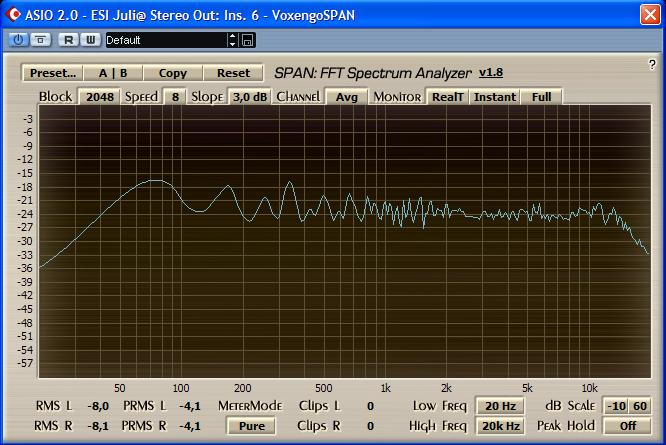Image resolution: width=666 pixels, height=445 pixels.
Task: Change the Speed value 8
Action: (175, 97)
